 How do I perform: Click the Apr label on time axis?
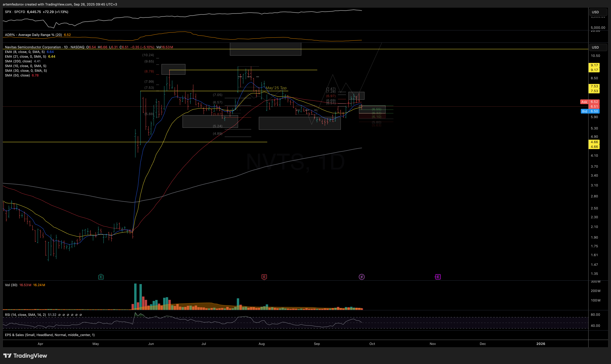[41, 344]
